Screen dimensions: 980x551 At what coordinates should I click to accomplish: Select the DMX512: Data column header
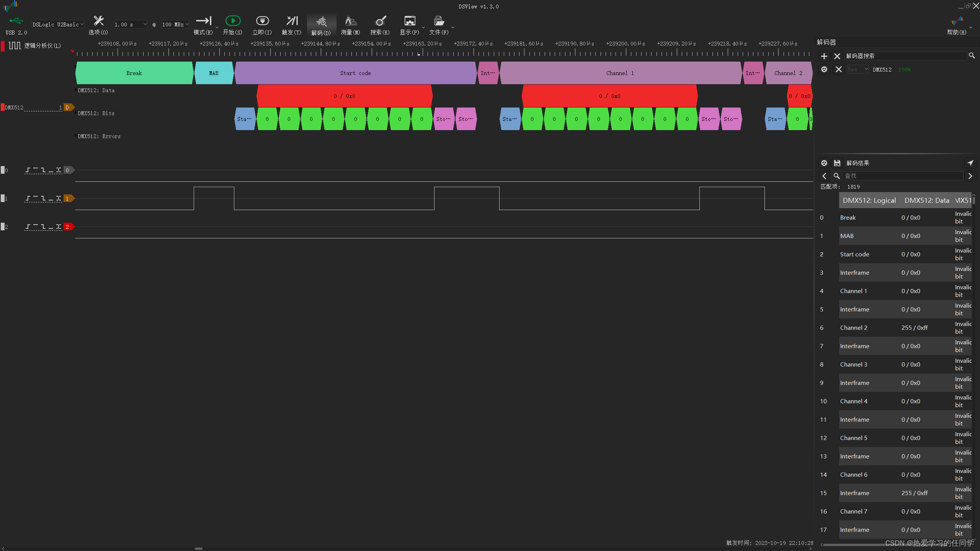coord(927,201)
